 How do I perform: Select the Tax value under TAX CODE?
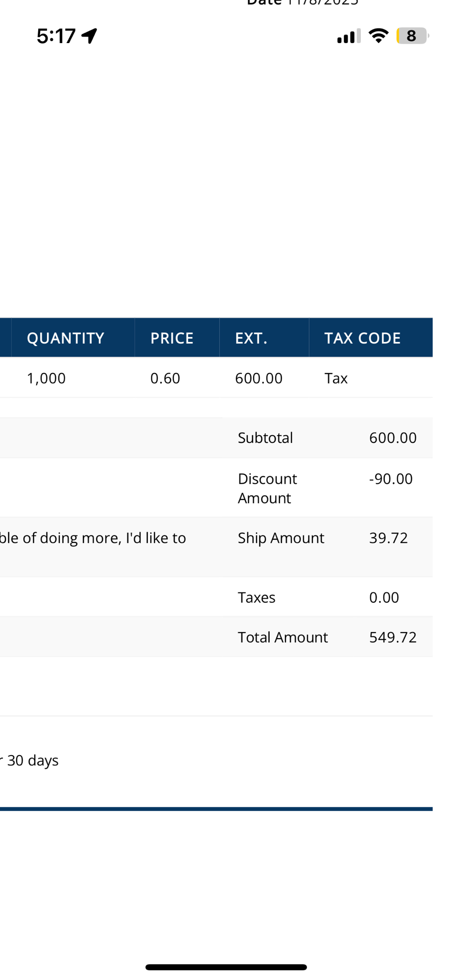coord(336,378)
